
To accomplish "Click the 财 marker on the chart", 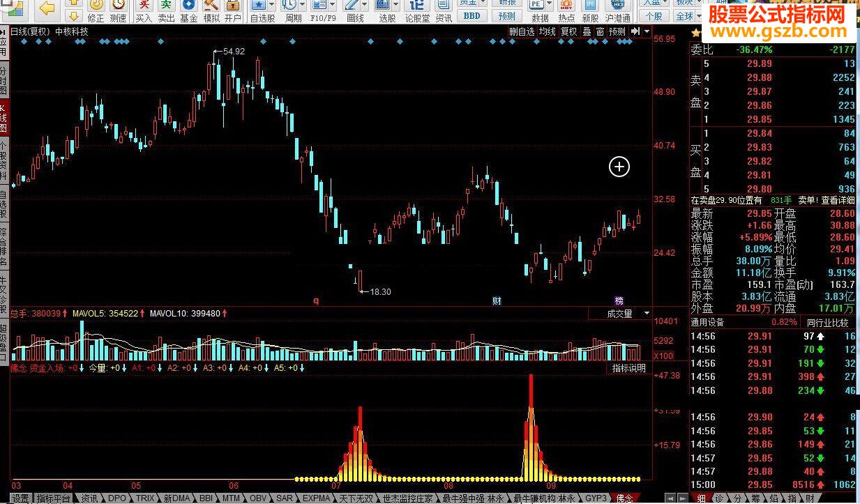I will (x=497, y=301).
